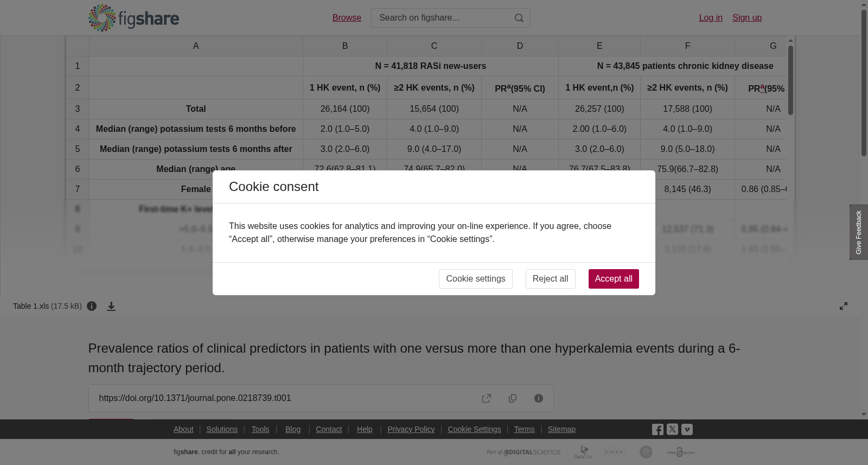Click 'N = 41,818 RASi new-users' header

(x=431, y=66)
